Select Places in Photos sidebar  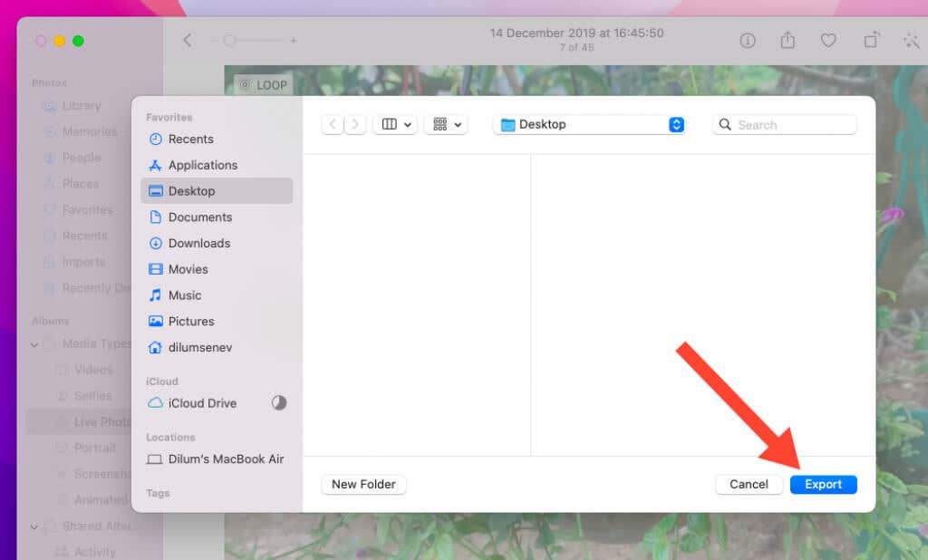click(80, 184)
